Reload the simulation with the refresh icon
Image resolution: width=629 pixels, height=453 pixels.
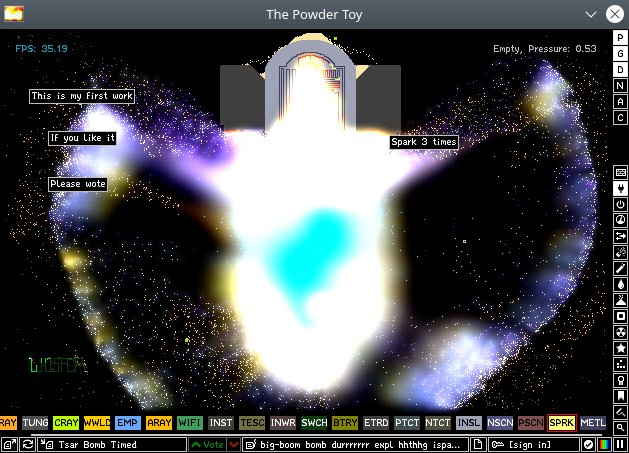[x=28, y=445]
